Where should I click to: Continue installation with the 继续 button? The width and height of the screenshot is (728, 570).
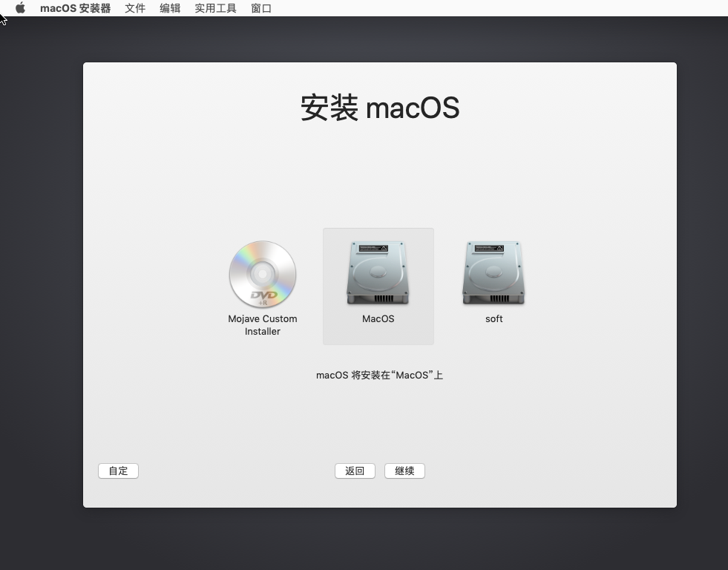pyautogui.click(x=404, y=471)
